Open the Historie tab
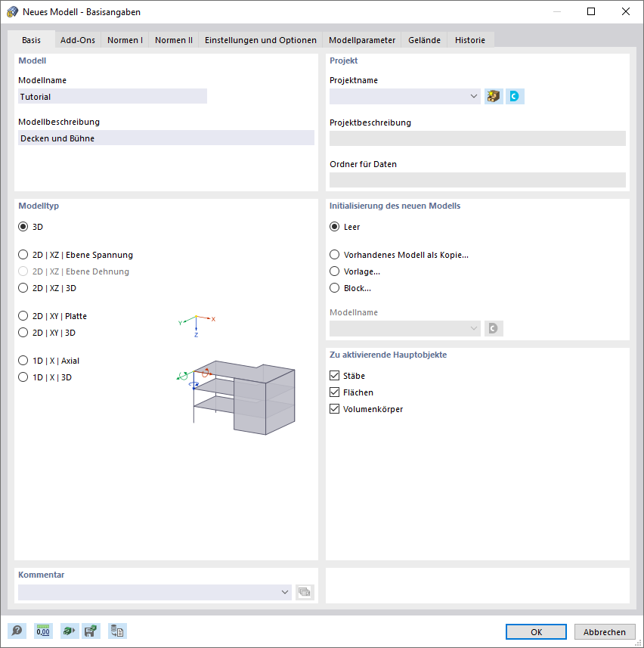The height and width of the screenshot is (648, 644). pyautogui.click(x=470, y=40)
